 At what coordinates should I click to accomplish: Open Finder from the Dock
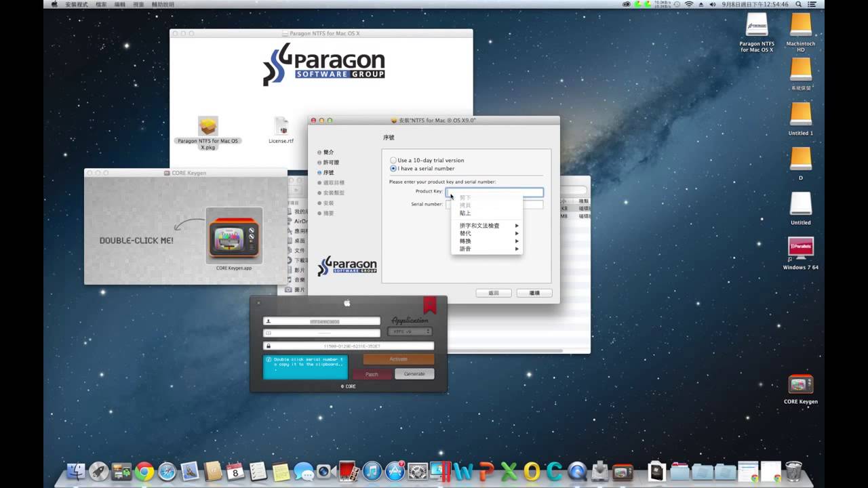[x=77, y=472]
